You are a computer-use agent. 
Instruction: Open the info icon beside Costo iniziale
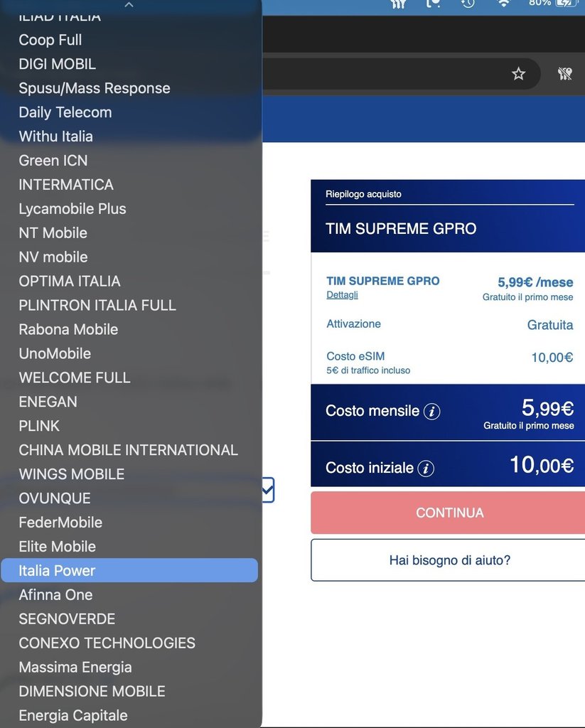tap(426, 469)
